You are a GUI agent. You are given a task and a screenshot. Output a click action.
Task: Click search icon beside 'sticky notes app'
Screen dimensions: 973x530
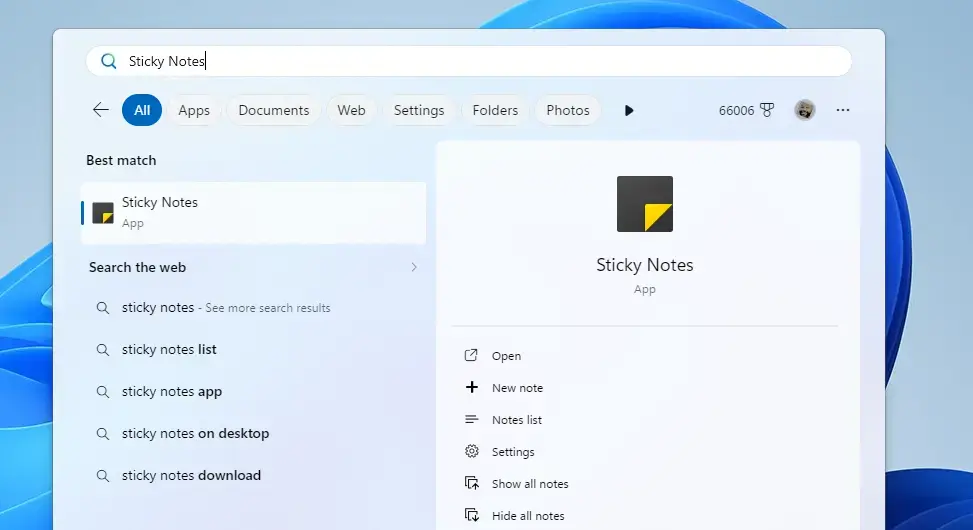[x=103, y=392]
